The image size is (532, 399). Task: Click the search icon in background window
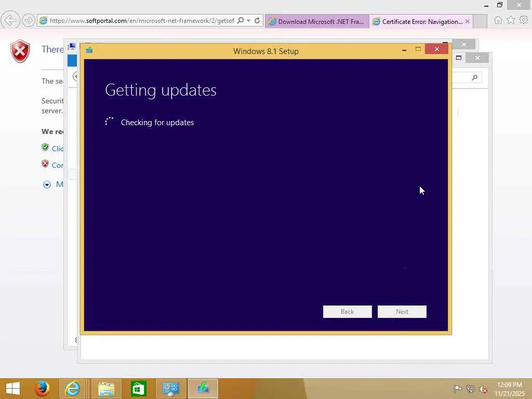[475, 78]
